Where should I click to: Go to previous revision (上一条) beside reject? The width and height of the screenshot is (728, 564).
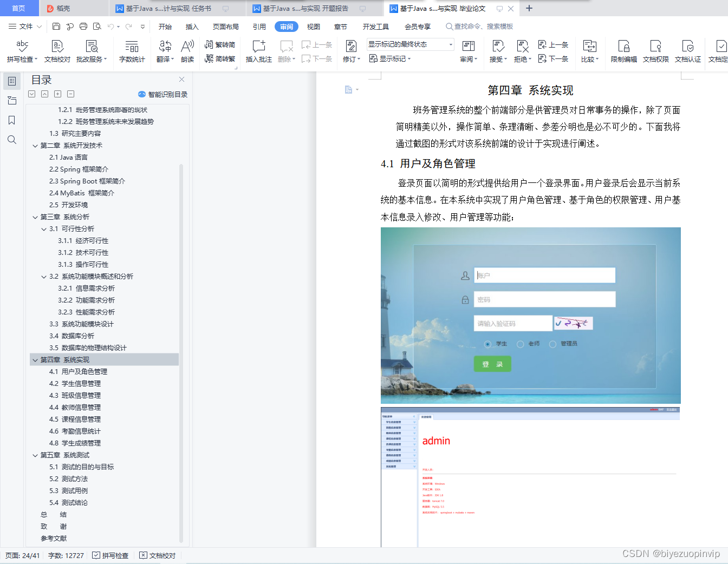click(553, 44)
